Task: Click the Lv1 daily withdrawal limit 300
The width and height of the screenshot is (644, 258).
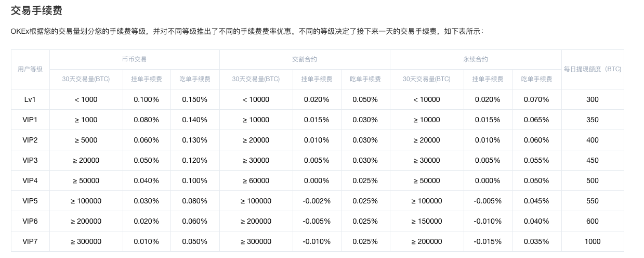Action: pyautogui.click(x=593, y=99)
